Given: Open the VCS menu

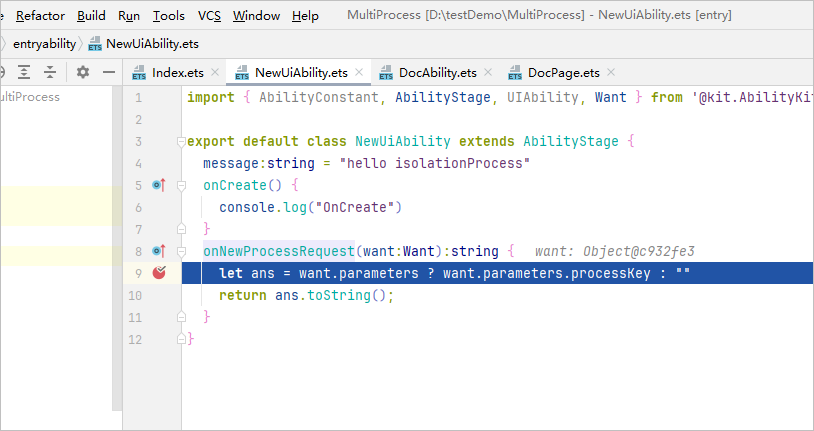Looking at the screenshot, I should [x=209, y=16].
